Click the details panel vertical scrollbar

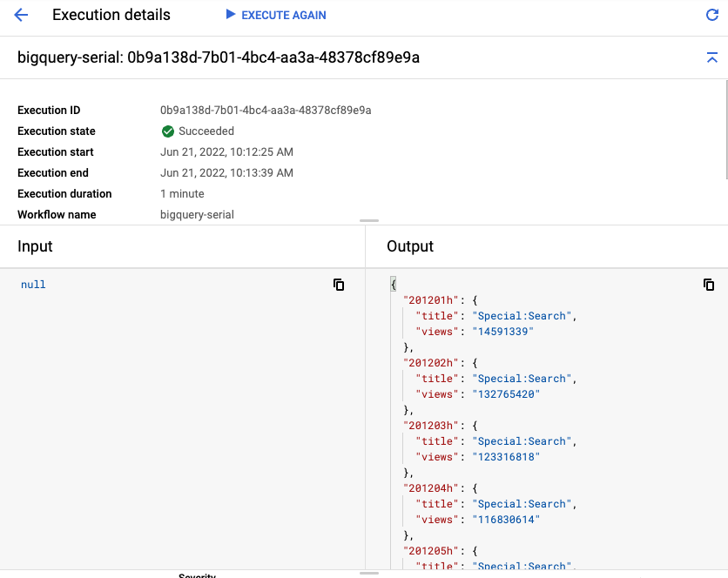[x=725, y=131]
